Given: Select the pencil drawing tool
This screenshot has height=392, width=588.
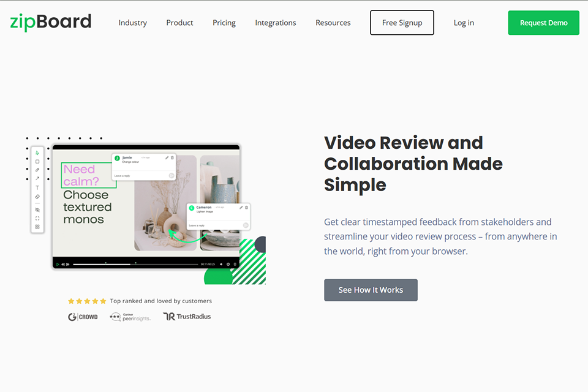Looking at the screenshot, I should pyautogui.click(x=37, y=170).
